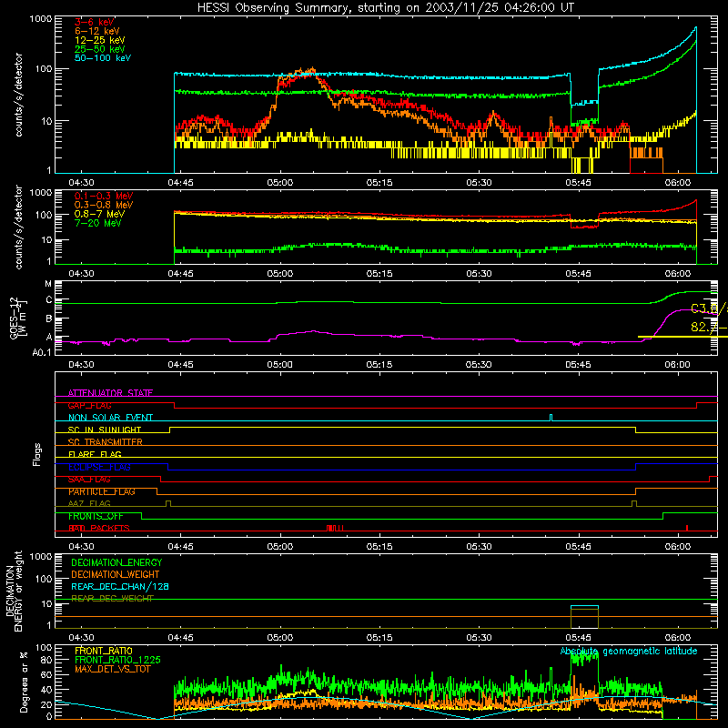Click the HESSI Observing Summary title text
728x728 pixels.
click(385, 8)
